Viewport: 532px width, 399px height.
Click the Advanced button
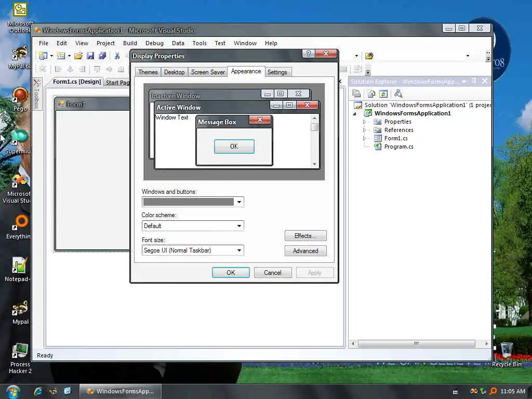coord(305,251)
